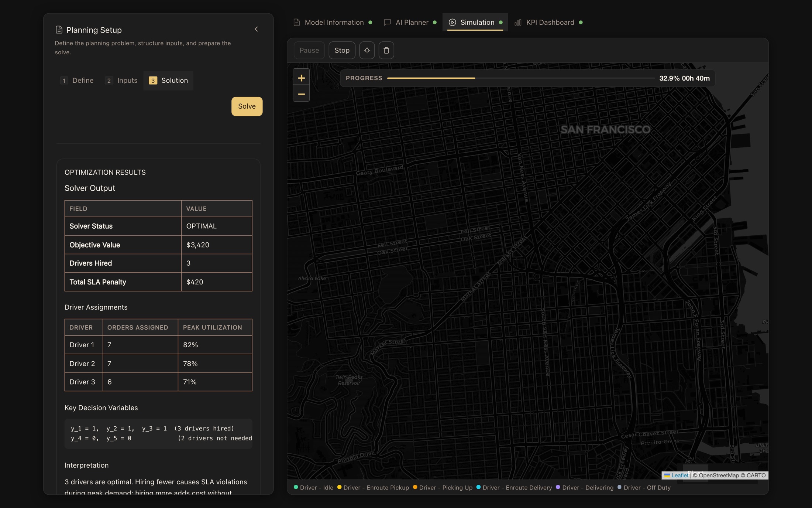
Task: Select the Simulation tab
Action: 475,23
